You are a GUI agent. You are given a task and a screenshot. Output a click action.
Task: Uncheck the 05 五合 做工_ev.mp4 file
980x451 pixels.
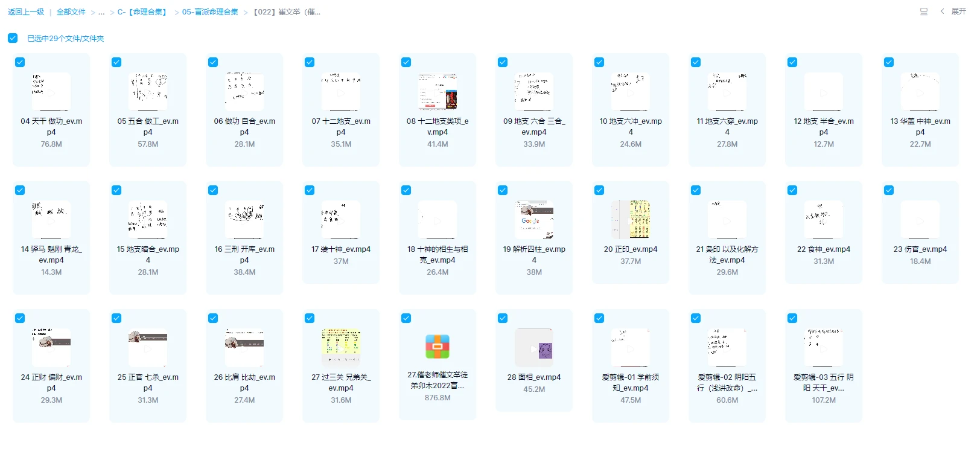pos(116,62)
